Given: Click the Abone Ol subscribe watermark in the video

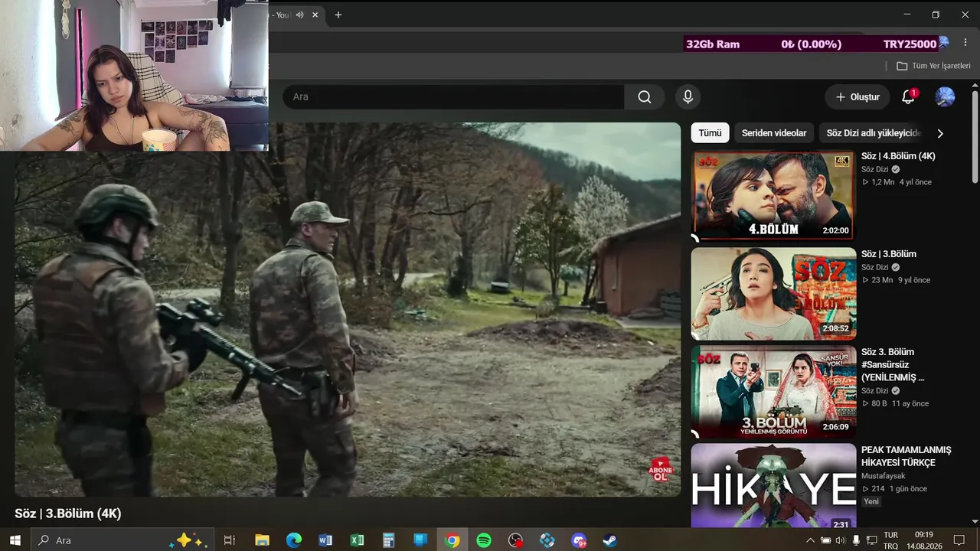Looking at the screenshot, I should (x=660, y=469).
